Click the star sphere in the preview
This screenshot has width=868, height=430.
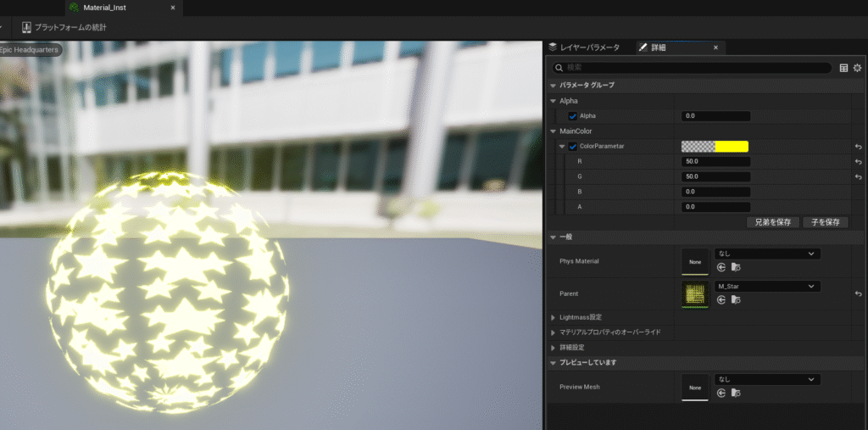[166, 293]
